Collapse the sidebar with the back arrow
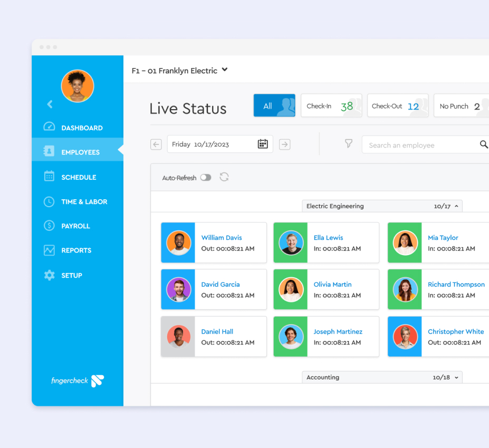489x448 pixels. (50, 104)
